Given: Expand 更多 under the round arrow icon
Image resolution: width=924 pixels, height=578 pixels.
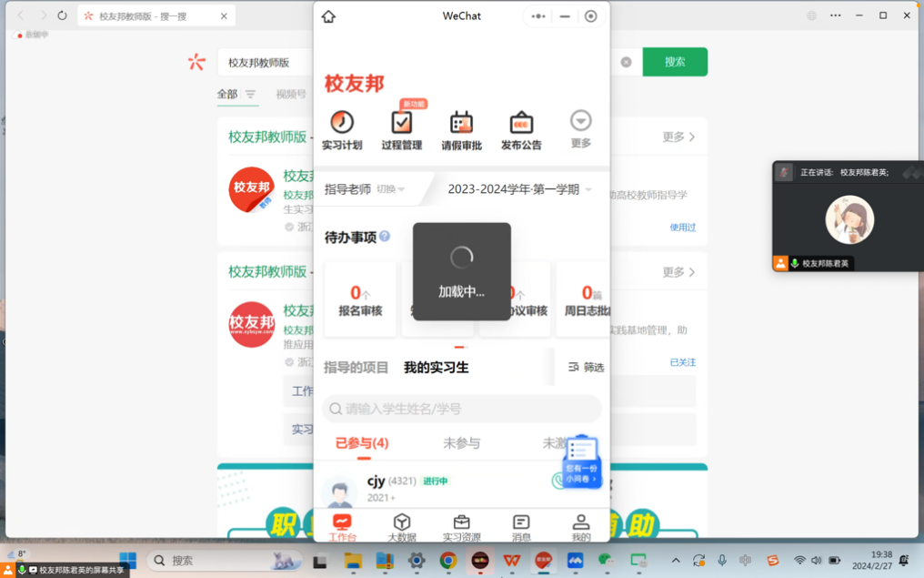Looking at the screenshot, I should [580, 128].
